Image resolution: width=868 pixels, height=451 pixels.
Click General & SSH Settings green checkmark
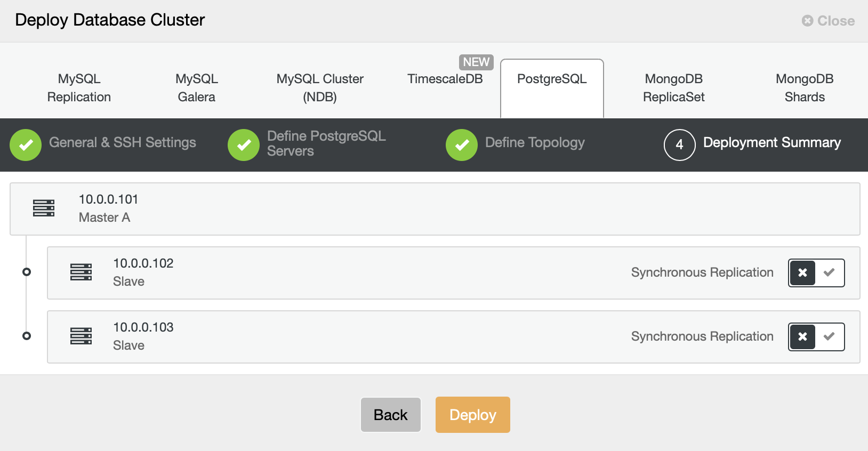coord(26,145)
